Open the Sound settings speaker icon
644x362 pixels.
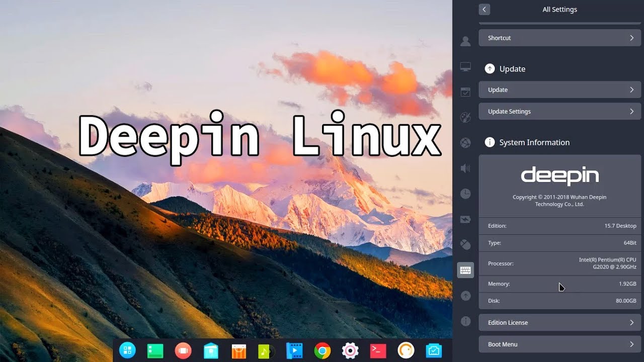click(x=465, y=168)
